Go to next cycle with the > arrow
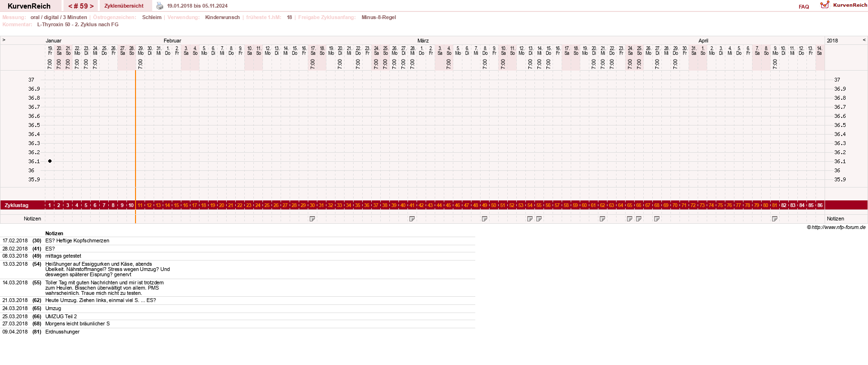This screenshot has width=868, height=365. point(92,6)
